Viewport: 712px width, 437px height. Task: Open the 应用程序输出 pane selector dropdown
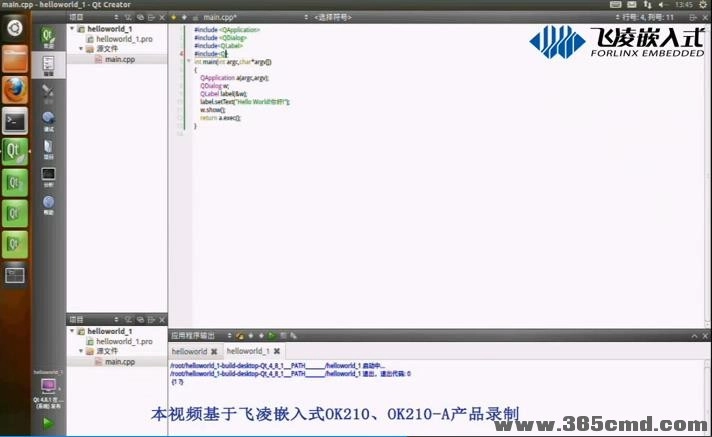coord(201,336)
